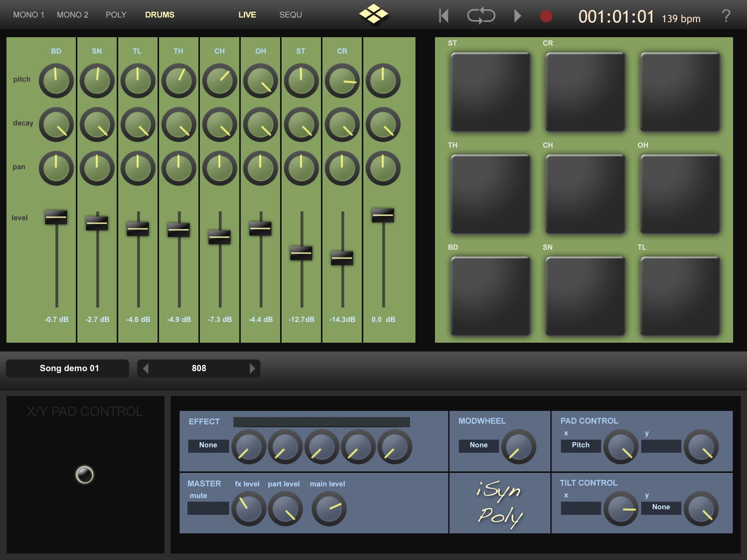Click the BD pitch knob
The image size is (747, 560).
56,81
